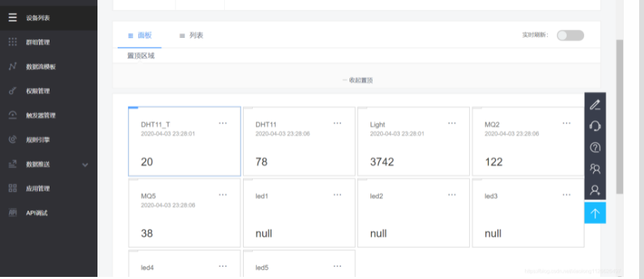Select the led4 card title

tap(148, 267)
